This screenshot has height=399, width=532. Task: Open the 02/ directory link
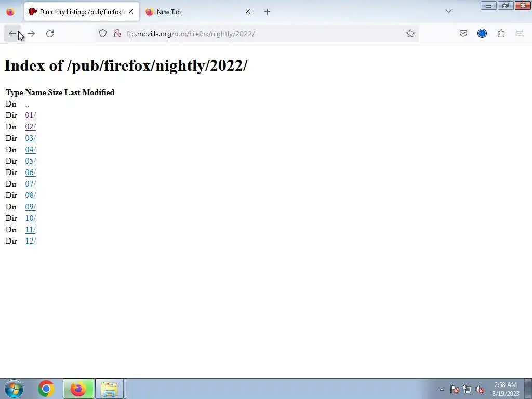[x=30, y=127]
